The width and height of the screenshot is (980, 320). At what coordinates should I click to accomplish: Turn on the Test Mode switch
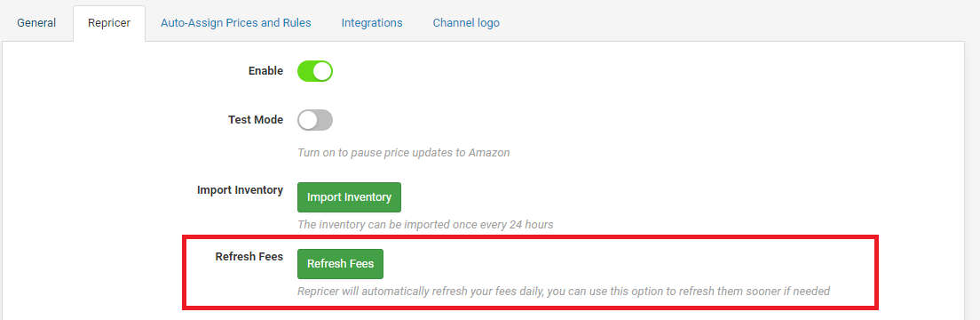pyautogui.click(x=315, y=120)
